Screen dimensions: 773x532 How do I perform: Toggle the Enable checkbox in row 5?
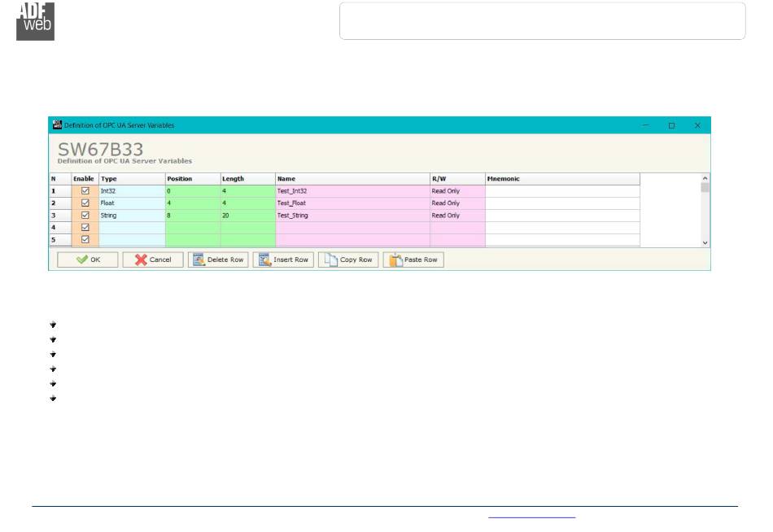pyautogui.click(x=85, y=240)
